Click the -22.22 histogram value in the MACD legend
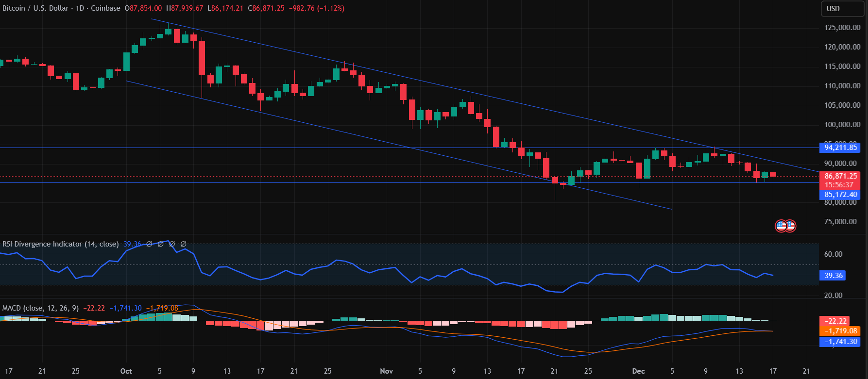Viewport: 868px width, 379px height. (94, 308)
